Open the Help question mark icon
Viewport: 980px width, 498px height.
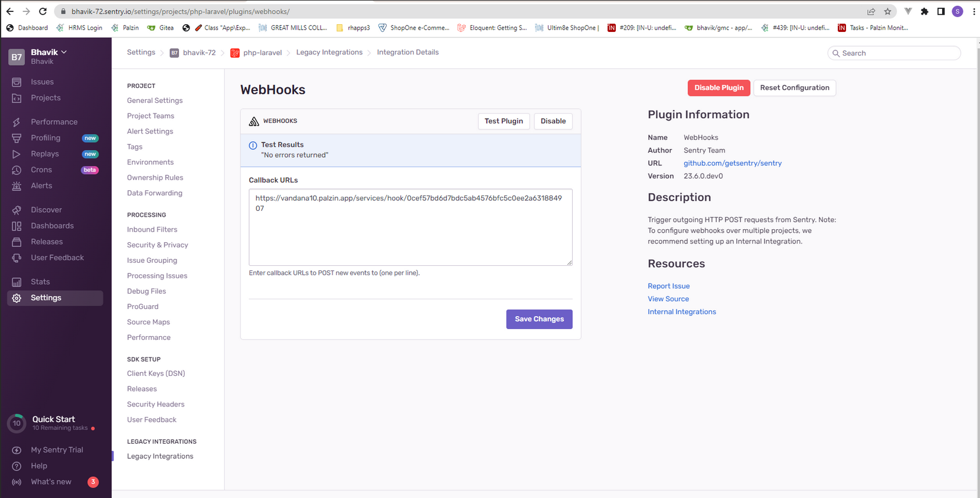[17, 466]
